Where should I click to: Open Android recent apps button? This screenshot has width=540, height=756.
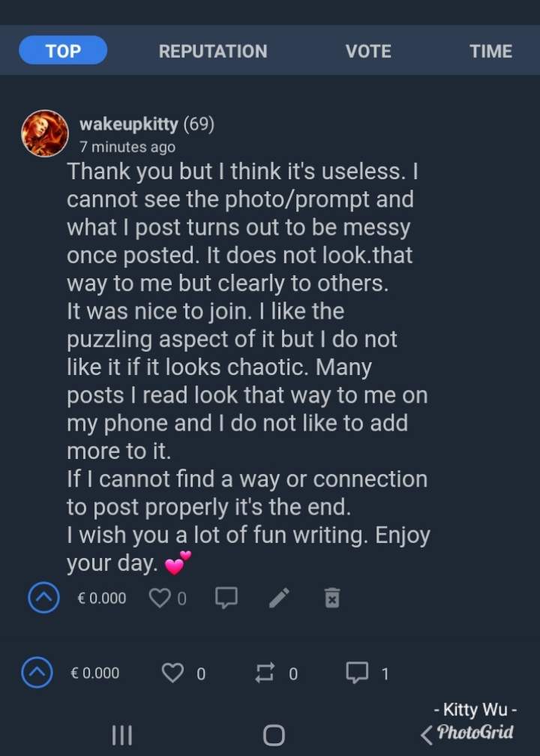121,734
